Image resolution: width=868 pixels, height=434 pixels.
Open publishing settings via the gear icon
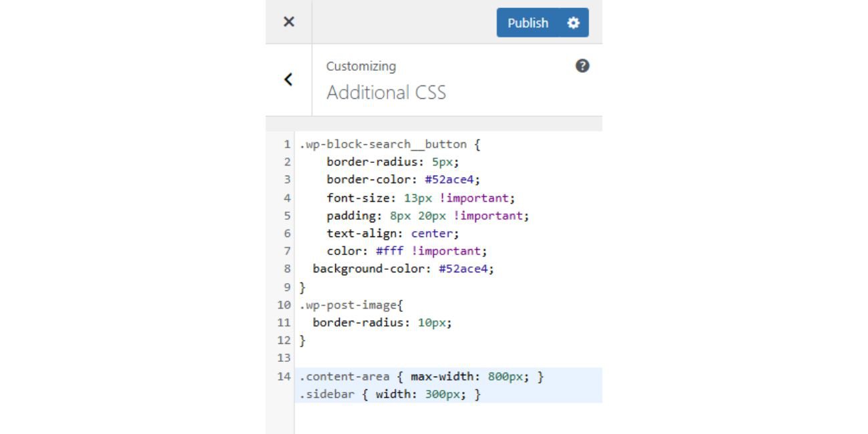(572, 22)
